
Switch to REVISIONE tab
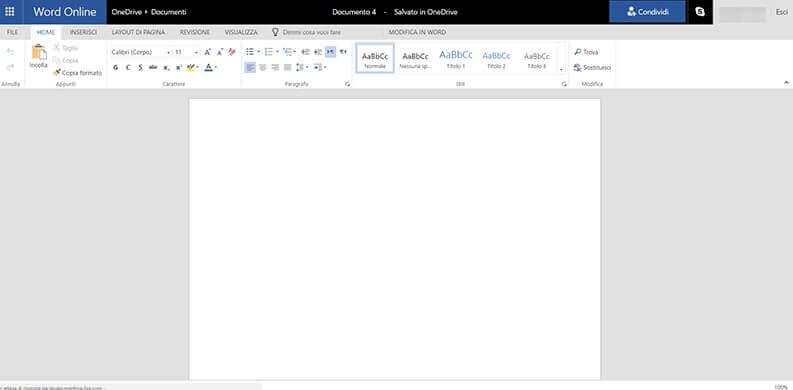[x=195, y=32]
